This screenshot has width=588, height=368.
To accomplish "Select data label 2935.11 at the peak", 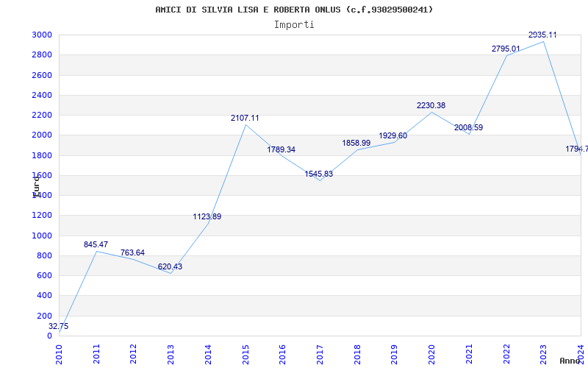I will pos(542,35).
